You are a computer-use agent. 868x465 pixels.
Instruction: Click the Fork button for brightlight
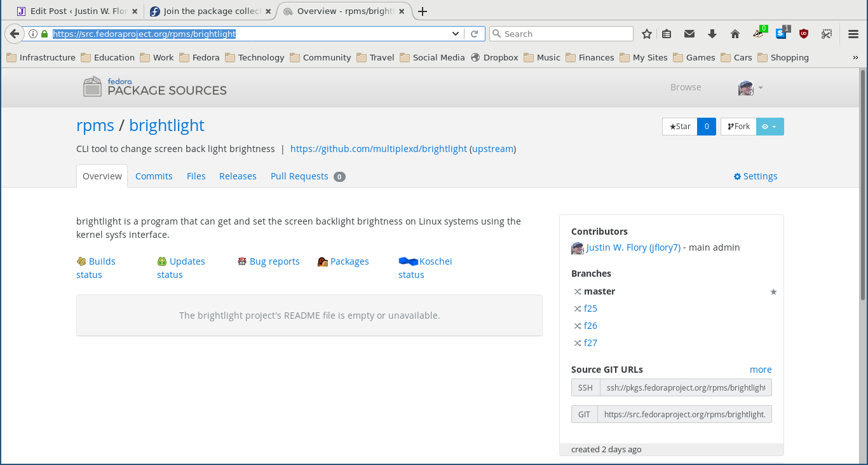pos(738,126)
